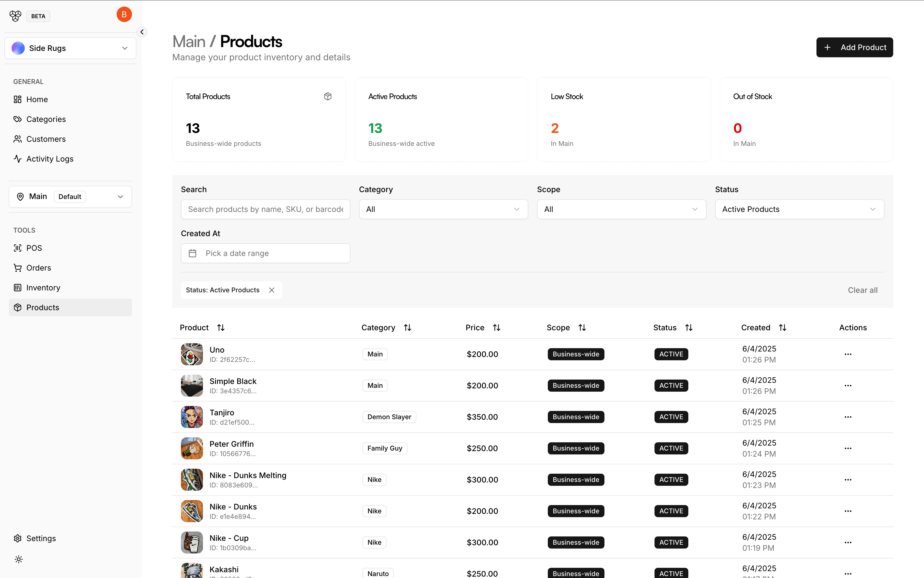Expand the Side Rugs business switcher
924x578 pixels.
coord(70,48)
